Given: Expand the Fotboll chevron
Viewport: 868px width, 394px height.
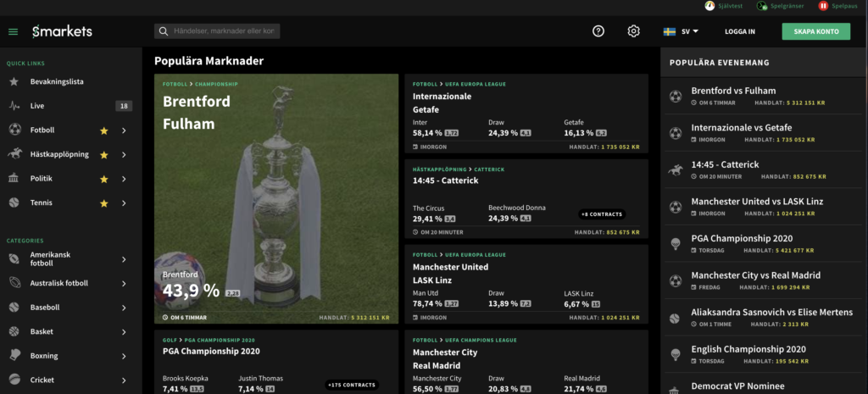Looking at the screenshot, I should click(x=124, y=130).
